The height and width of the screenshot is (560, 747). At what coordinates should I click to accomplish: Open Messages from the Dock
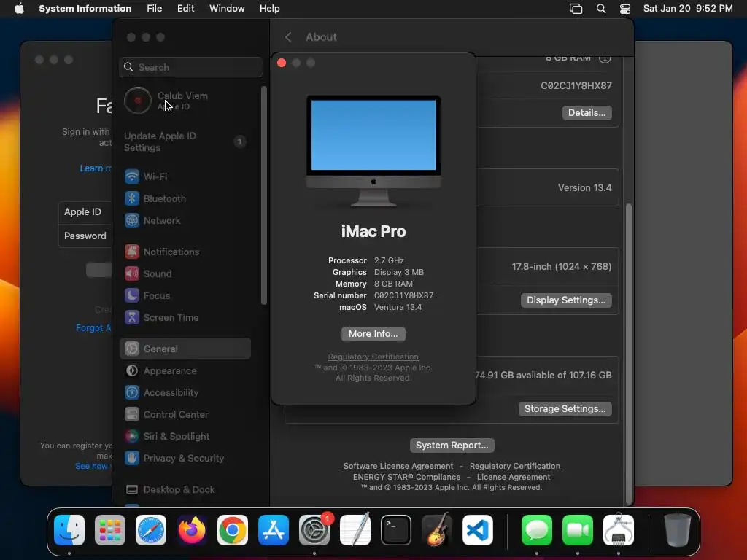pos(537,530)
